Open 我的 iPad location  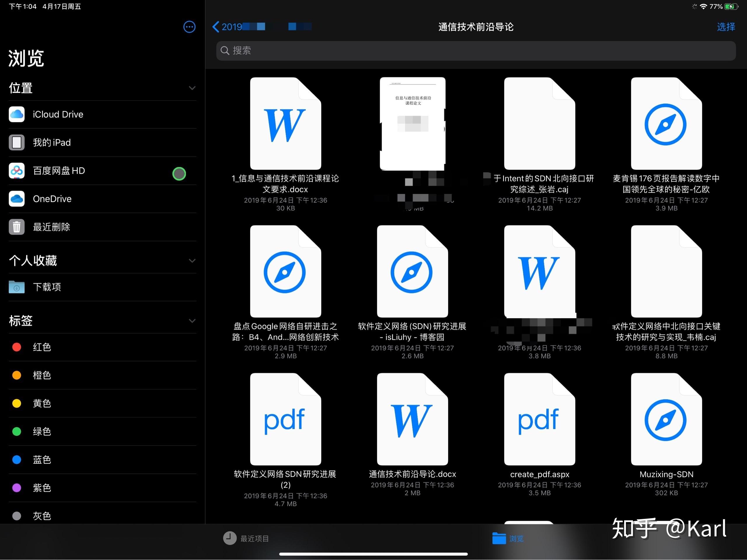click(x=102, y=142)
